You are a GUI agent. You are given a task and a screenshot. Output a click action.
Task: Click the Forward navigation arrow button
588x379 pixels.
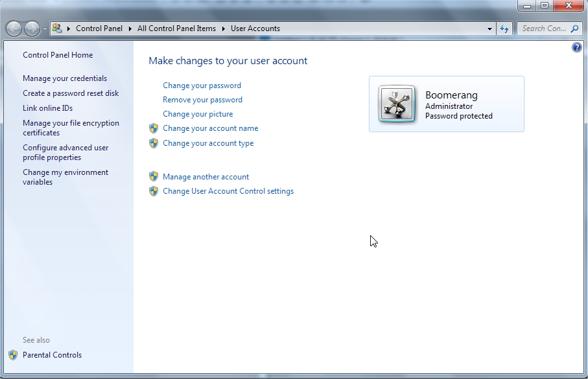[x=32, y=29]
